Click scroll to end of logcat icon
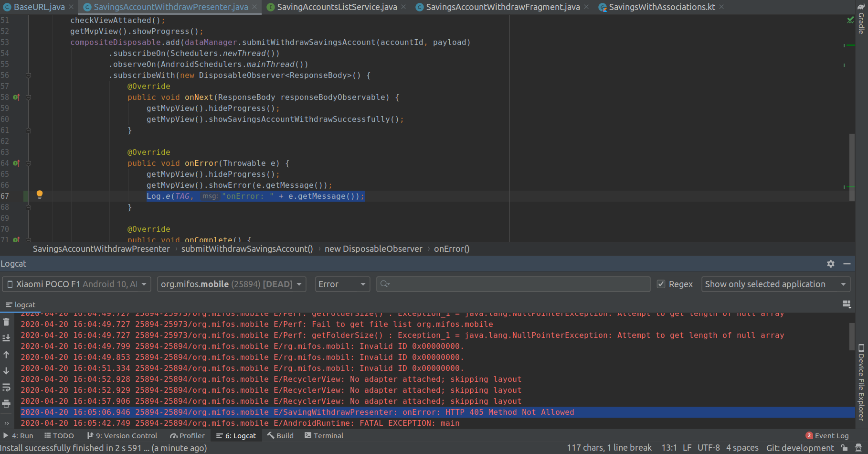 pyautogui.click(x=6, y=338)
